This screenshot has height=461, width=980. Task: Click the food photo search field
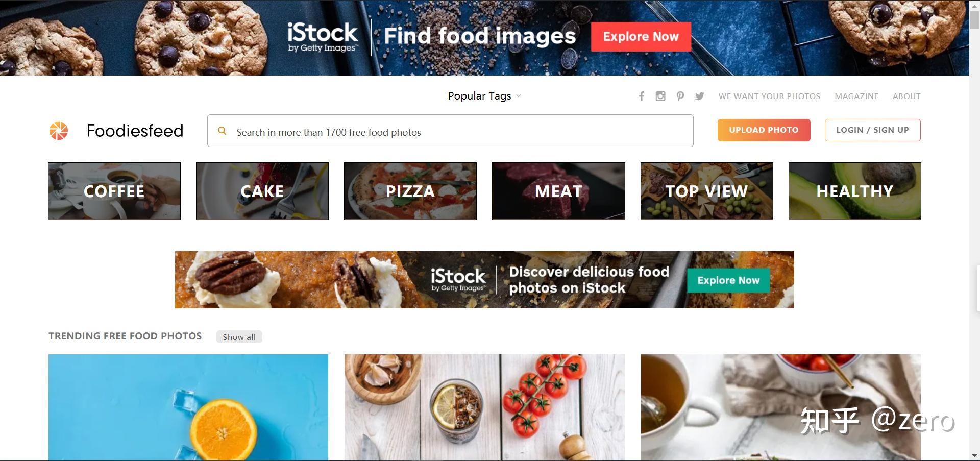tap(450, 131)
